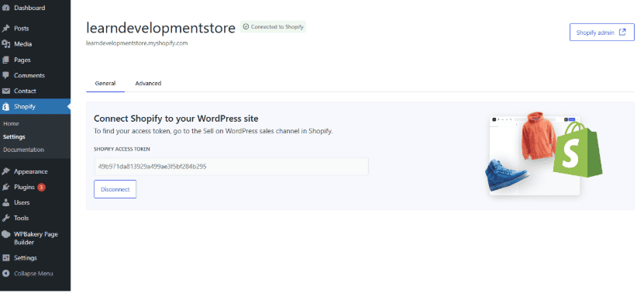The width and height of the screenshot is (644, 293).
Task: Open WPBakery Page Builder menu
Action: pyautogui.click(x=36, y=238)
